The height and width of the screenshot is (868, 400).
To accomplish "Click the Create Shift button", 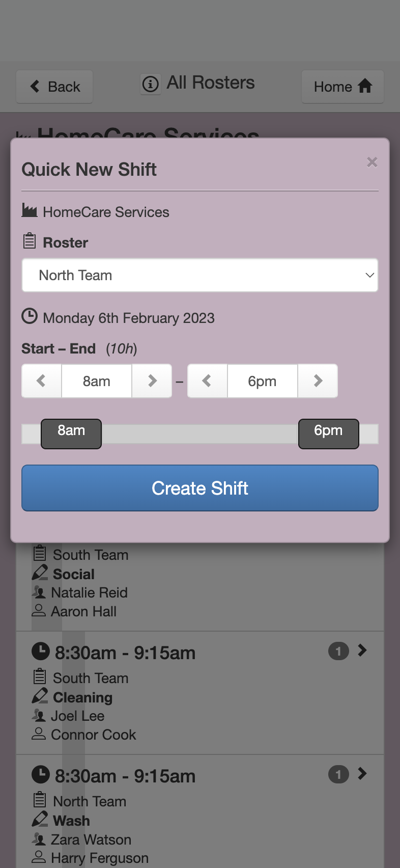I will [200, 488].
